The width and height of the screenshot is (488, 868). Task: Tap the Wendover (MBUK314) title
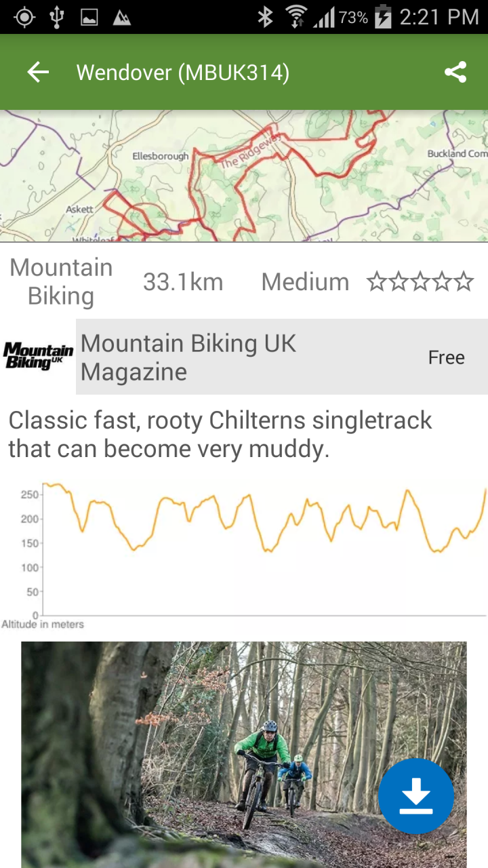[183, 73]
